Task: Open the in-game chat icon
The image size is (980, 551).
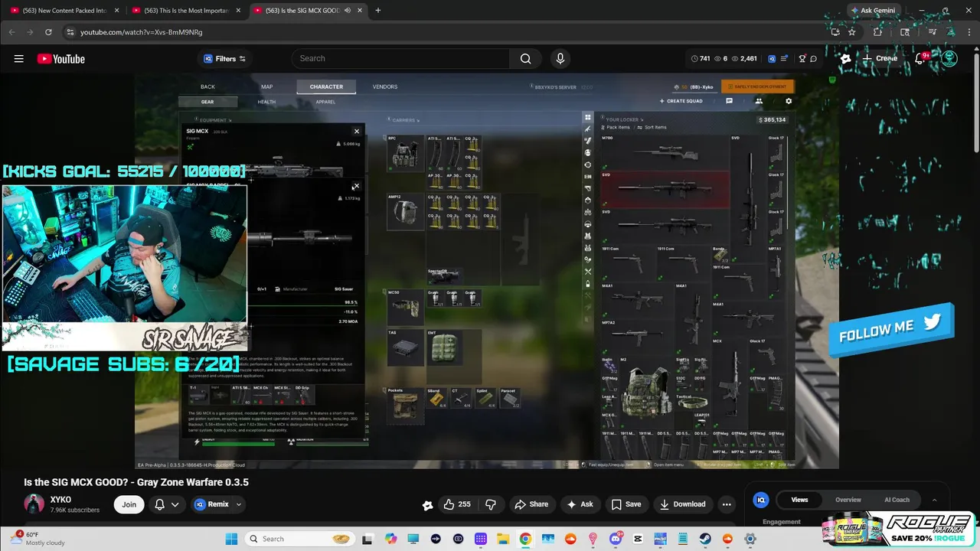Action: pyautogui.click(x=729, y=101)
